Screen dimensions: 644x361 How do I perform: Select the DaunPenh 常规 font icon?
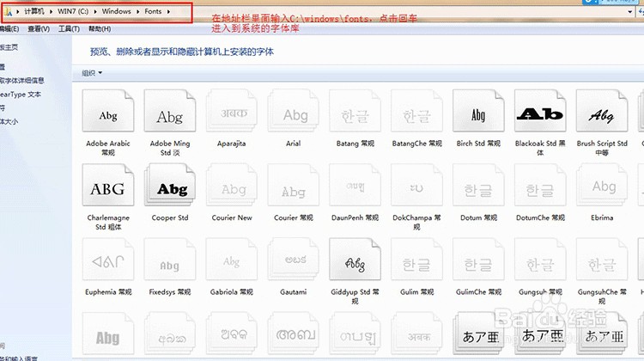pos(355,185)
